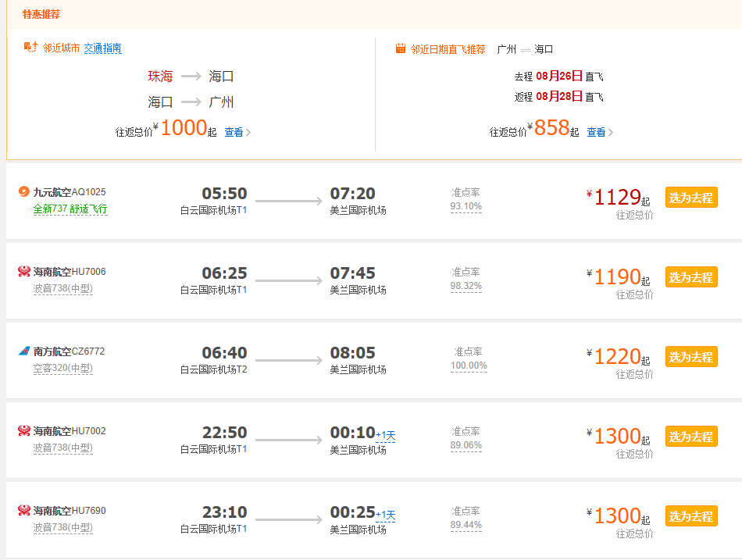Click 波音738(中型) aircraft type for HU7006
Viewport: 742px width, 560px height.
63,288
